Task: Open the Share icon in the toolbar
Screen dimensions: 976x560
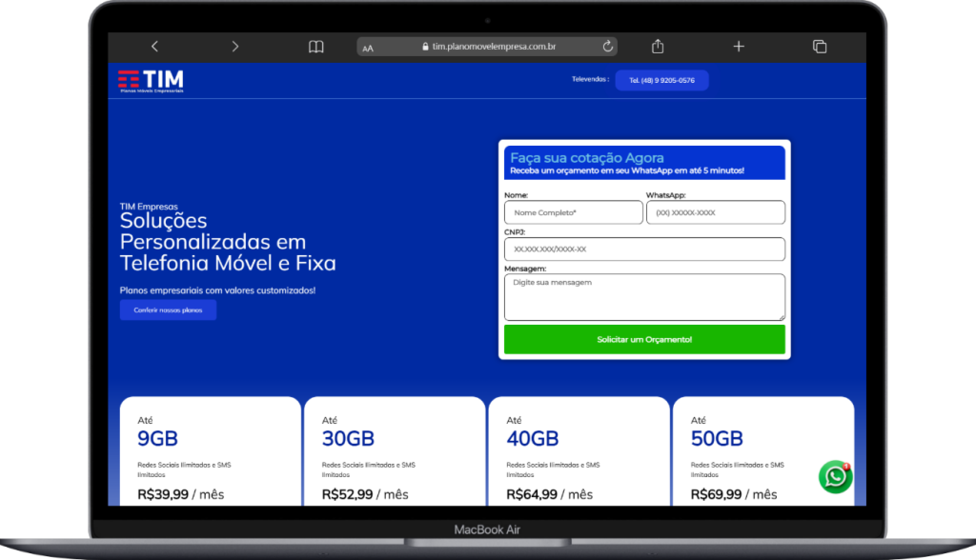Action: [x=658, y=47]
